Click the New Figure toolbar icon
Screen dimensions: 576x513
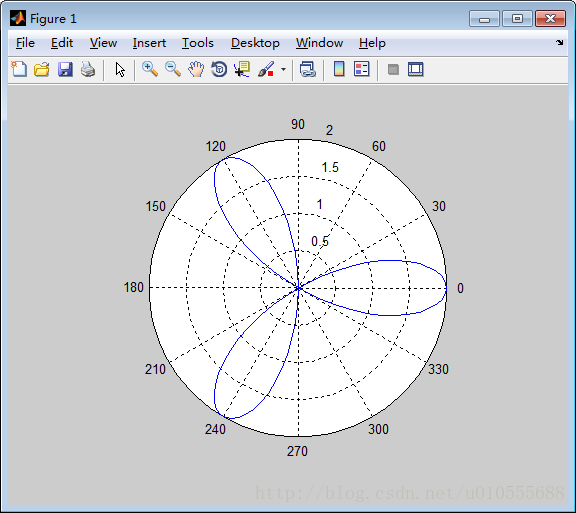(x=19, y=69)
